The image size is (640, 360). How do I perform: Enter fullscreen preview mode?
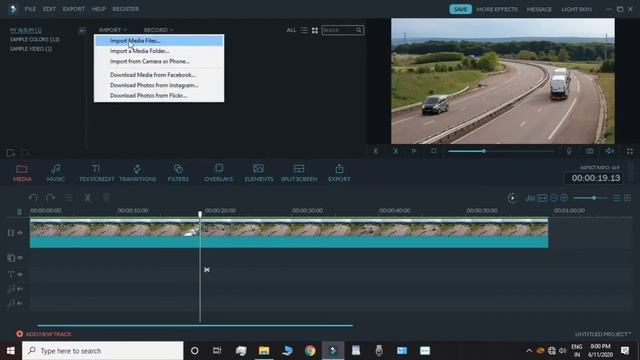630,151
